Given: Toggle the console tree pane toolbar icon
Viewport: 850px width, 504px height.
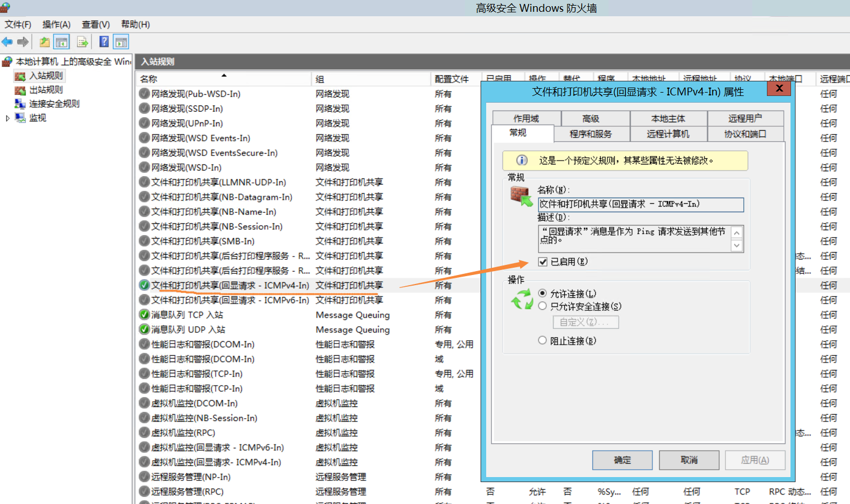Looking at the screenshot, I should point(62,42).
